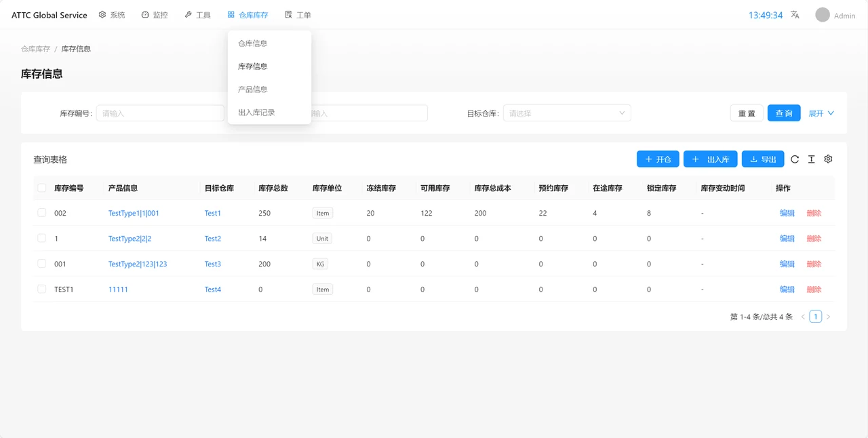Screen dimensions: 868x438
Task: Click the 可用库存 column header
Action: [435, 188]
